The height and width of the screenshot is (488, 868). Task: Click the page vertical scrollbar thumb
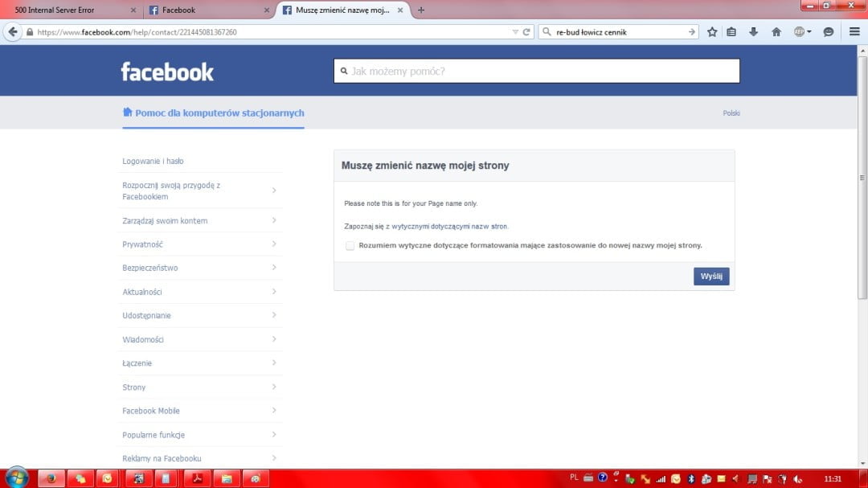point(862,177)
